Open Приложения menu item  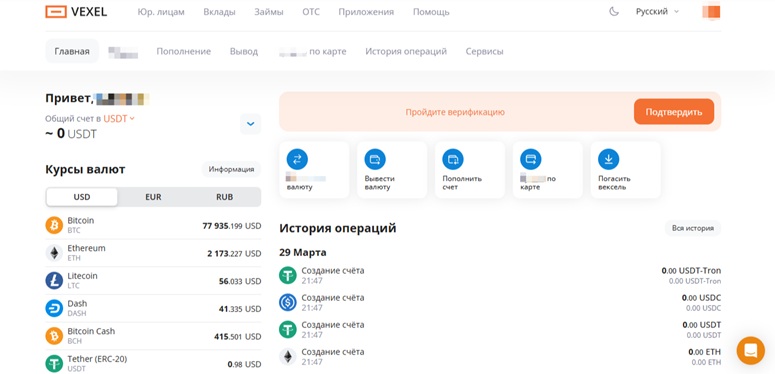click(366, 12)
